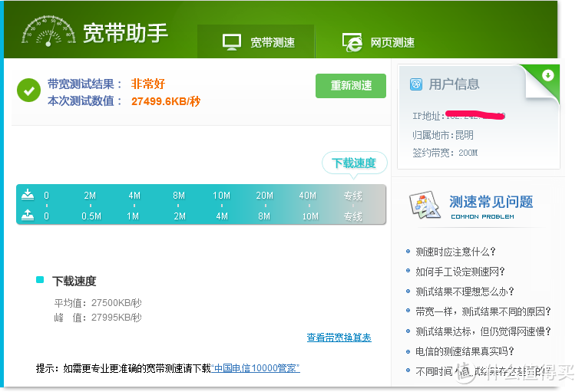Click the 测速常见问题 illustration icon
Screen dimensions: 582x392
425,205
